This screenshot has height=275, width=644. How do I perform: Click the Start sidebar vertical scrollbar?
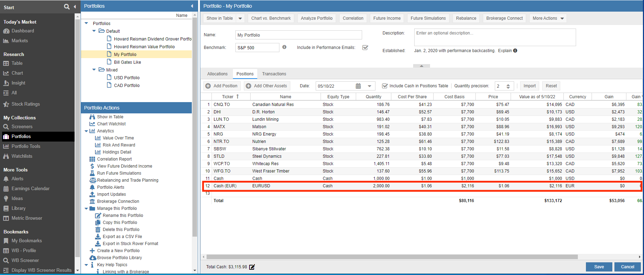(x=77, y=137)
